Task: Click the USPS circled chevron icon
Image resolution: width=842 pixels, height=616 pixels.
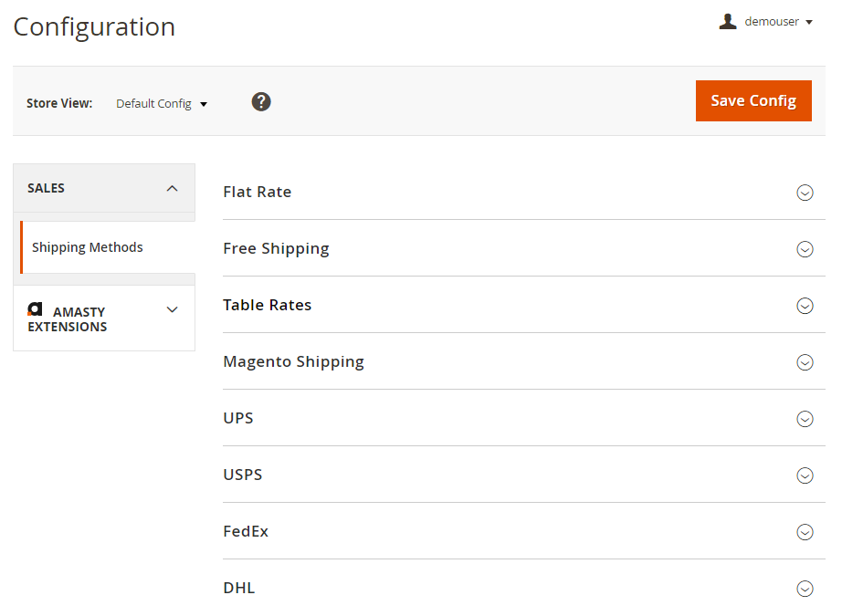Action: point(805,475)
